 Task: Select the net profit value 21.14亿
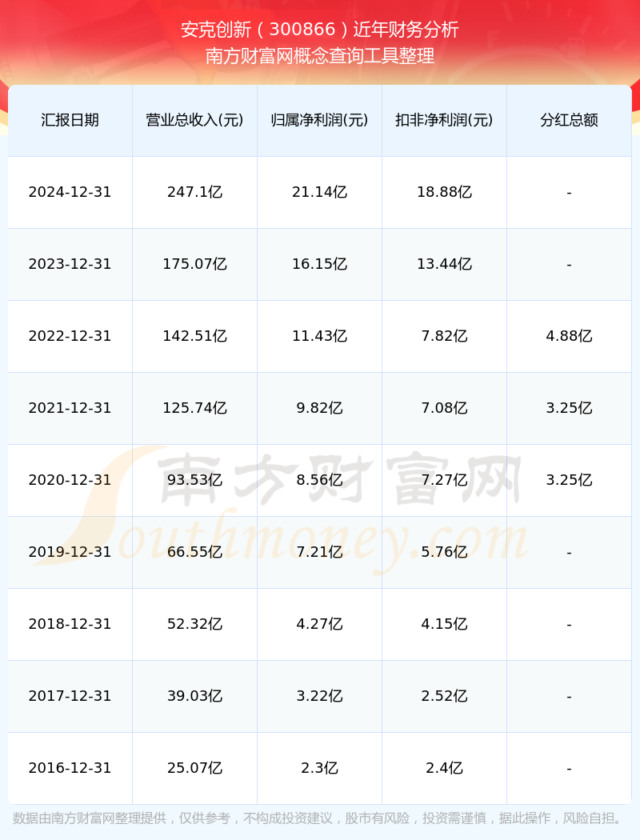[x=319, y=192]
